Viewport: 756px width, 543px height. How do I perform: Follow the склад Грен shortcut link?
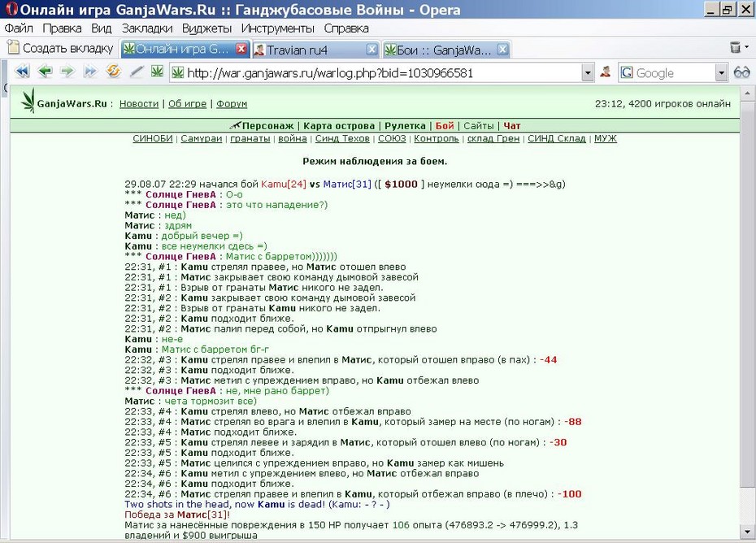493,138
